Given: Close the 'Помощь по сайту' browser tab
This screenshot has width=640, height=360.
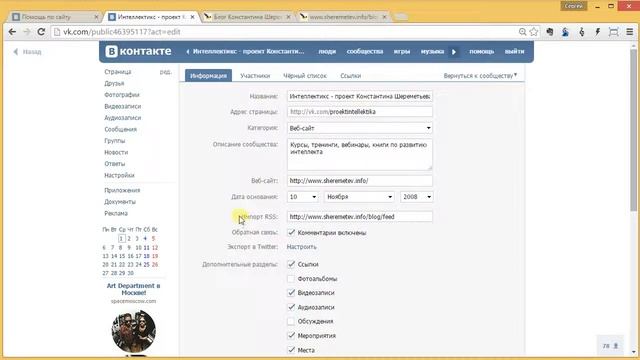Looking at the screenshot, I should coord(96,17).
